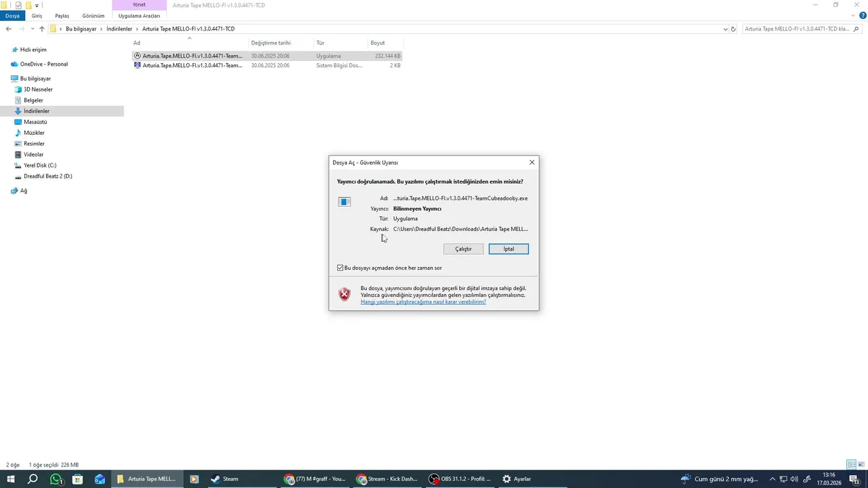This screenshot has width=868, height=488.
Task: Sort files by the Ad column header
Action: [x=189, y=43]
